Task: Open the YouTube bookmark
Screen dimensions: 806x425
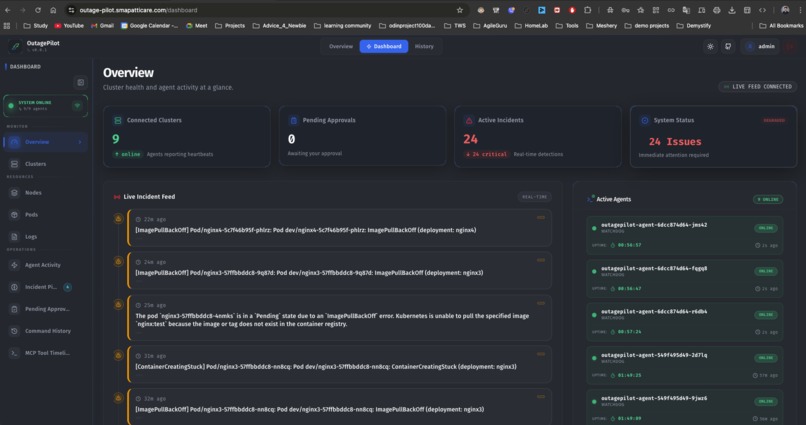Action: 69,25
